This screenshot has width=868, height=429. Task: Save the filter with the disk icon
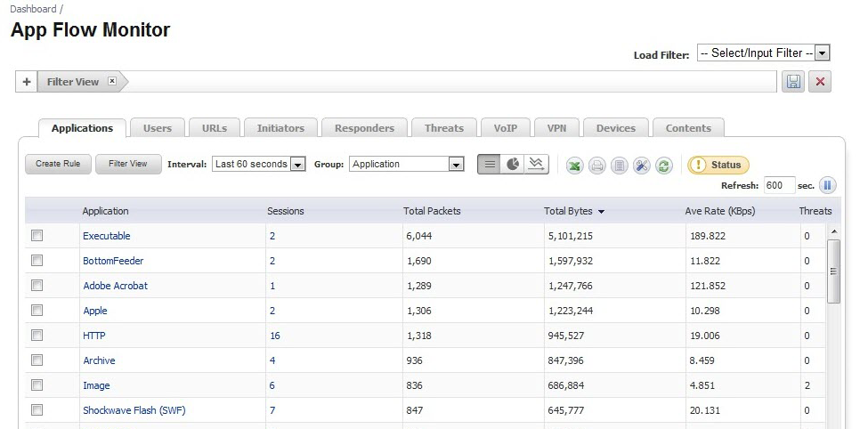[x=793, y=82]
